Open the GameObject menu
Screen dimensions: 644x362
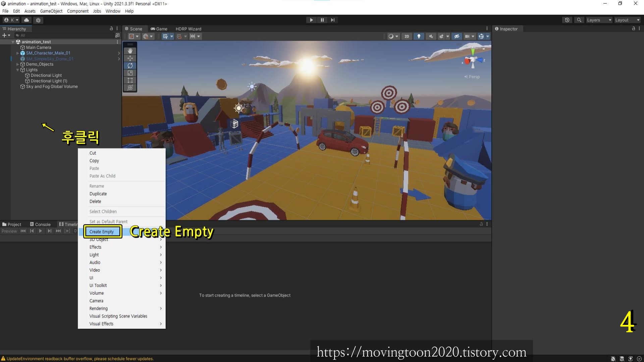click(x=51, y=11)
